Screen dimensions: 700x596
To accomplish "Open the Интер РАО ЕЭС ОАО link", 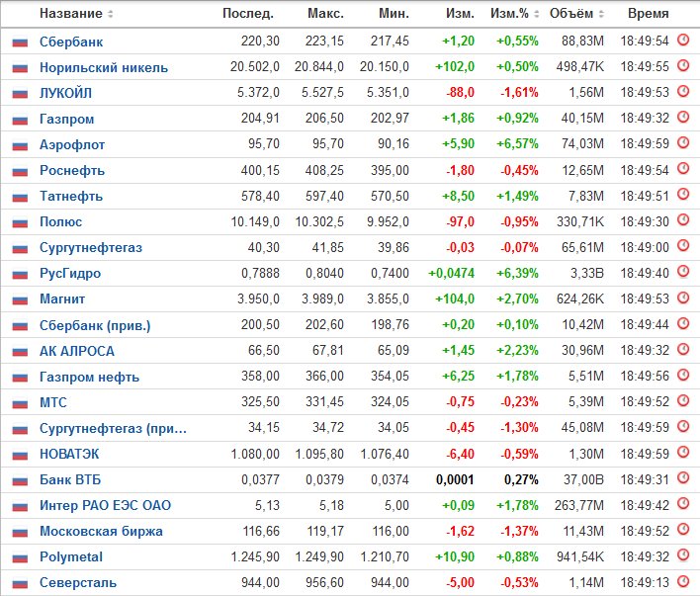I will pos(105,505).
